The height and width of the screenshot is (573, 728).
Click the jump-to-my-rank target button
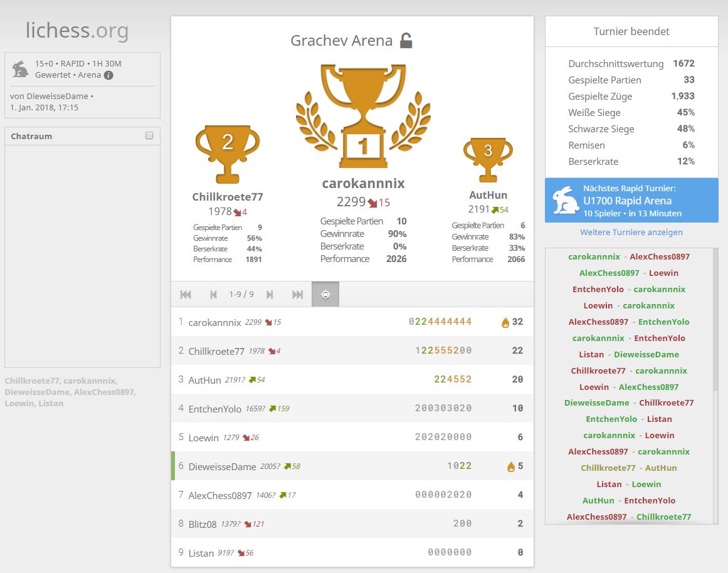[x=325, y=295]
